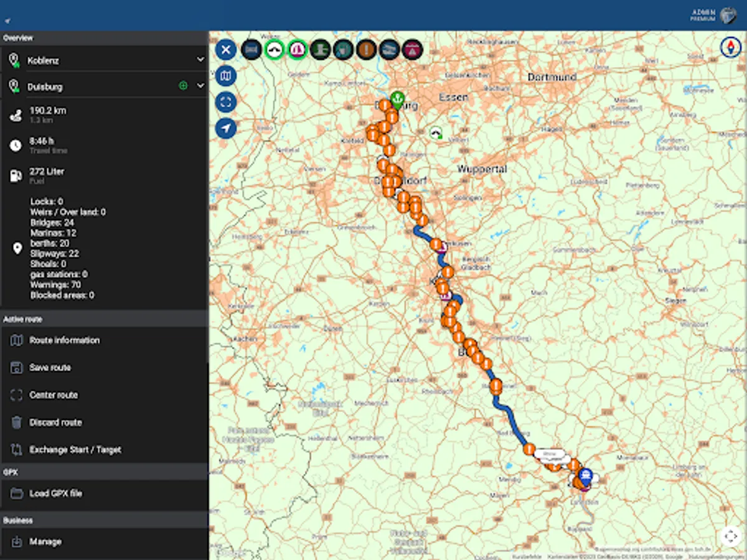
Task: Click the fullscreen toggle at bottom right
Action: coord(731,536)
